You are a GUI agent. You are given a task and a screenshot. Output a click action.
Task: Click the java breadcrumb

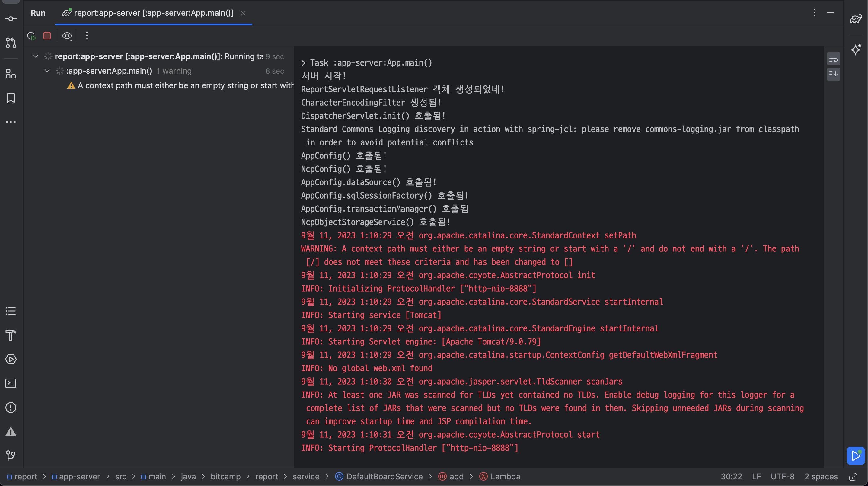(188, 477)
